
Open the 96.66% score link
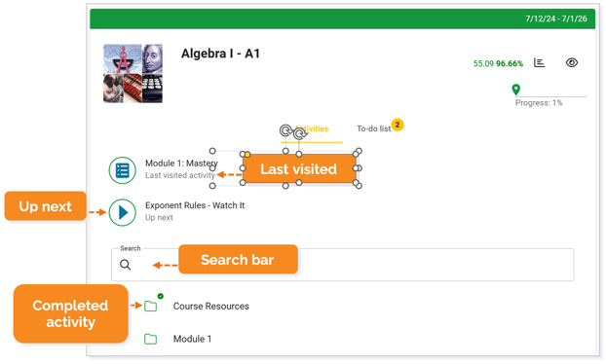point(510,63)
